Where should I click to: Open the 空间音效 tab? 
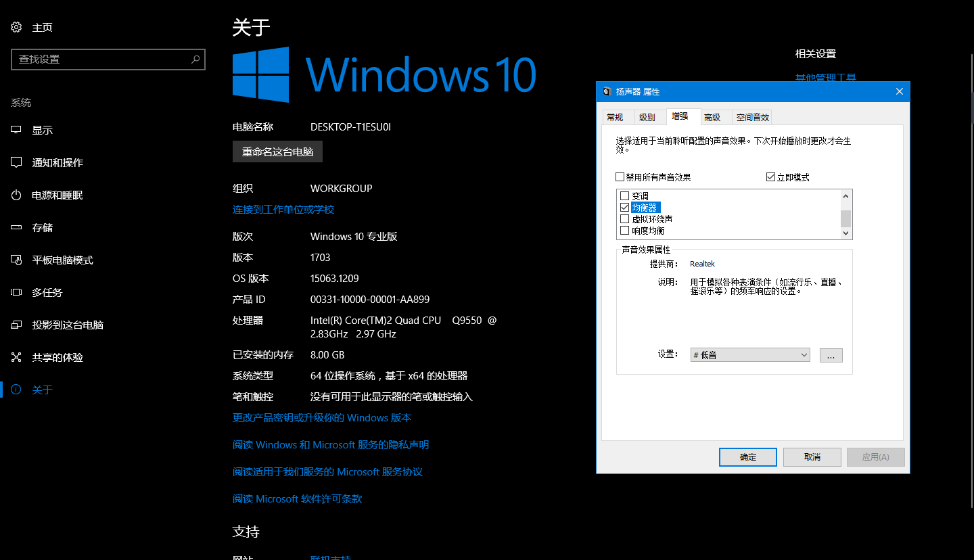click(752, 117)
